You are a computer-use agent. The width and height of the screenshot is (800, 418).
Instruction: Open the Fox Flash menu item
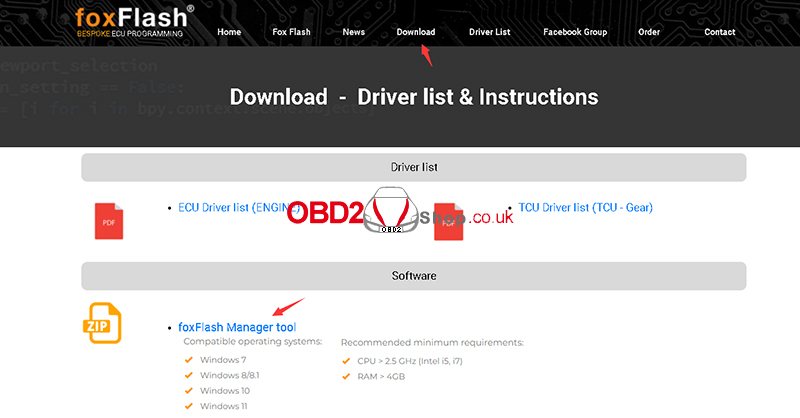point(291,32)
